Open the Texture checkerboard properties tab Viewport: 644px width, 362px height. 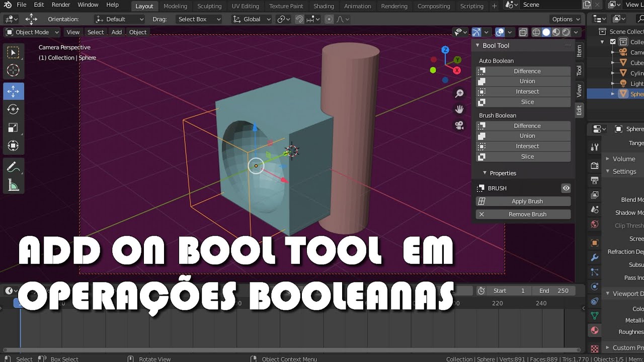[595, 348]
